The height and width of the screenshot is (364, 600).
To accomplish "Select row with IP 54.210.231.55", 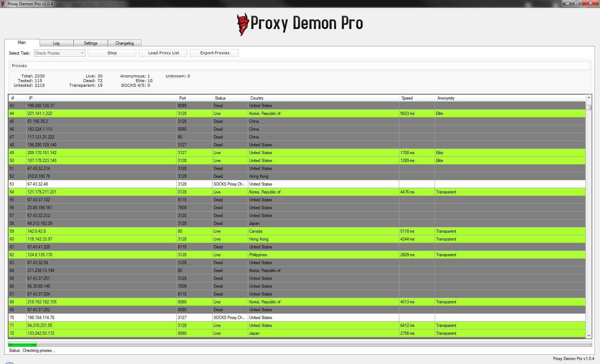I will click(297, 325).
